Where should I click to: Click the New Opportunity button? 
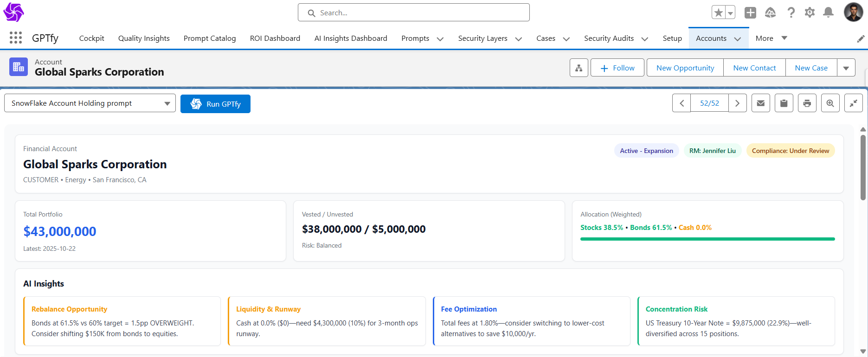(685, 68)
